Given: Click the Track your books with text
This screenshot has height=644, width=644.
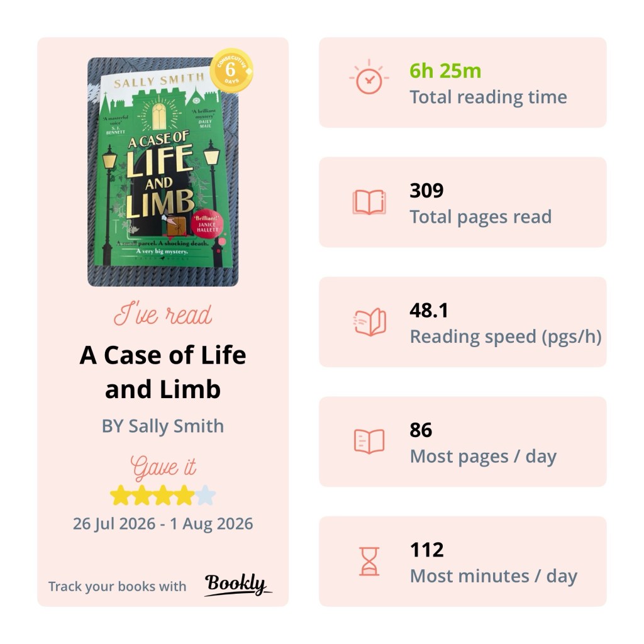Looking at the screenshot, I should (118, 586).
